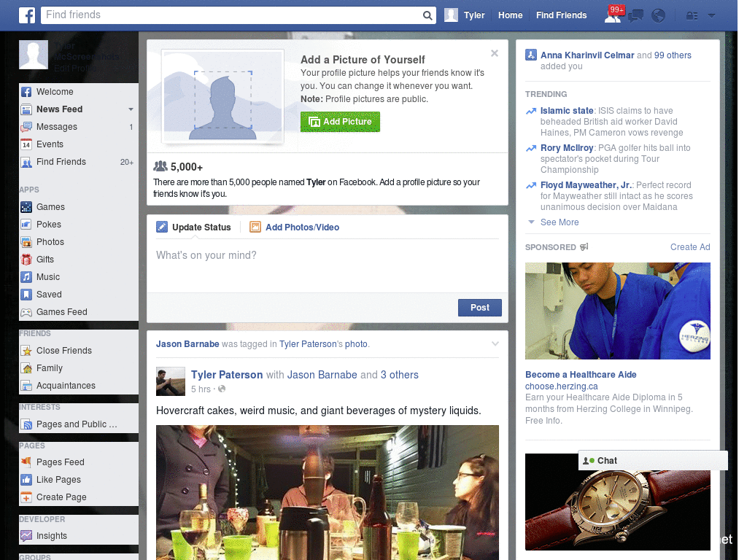Expand the account menu arrow in top bar
The image size is (747, 560).
coord(712,15)
